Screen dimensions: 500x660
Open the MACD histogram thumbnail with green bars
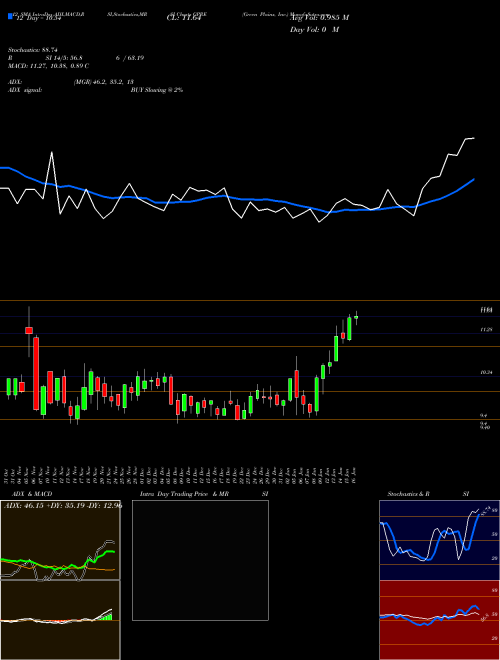point(60,620)
